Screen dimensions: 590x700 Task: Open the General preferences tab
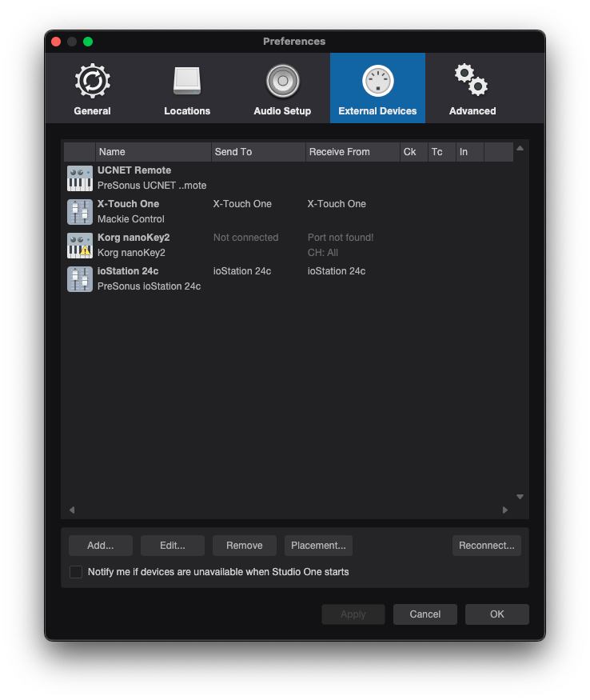93,88
